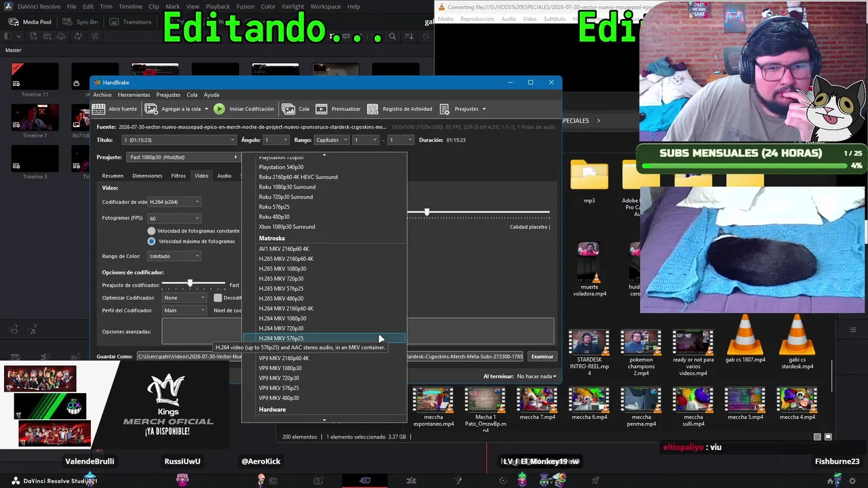
Task: Click the Iniciar Codificación label button
Action: [x=252, y=108]
